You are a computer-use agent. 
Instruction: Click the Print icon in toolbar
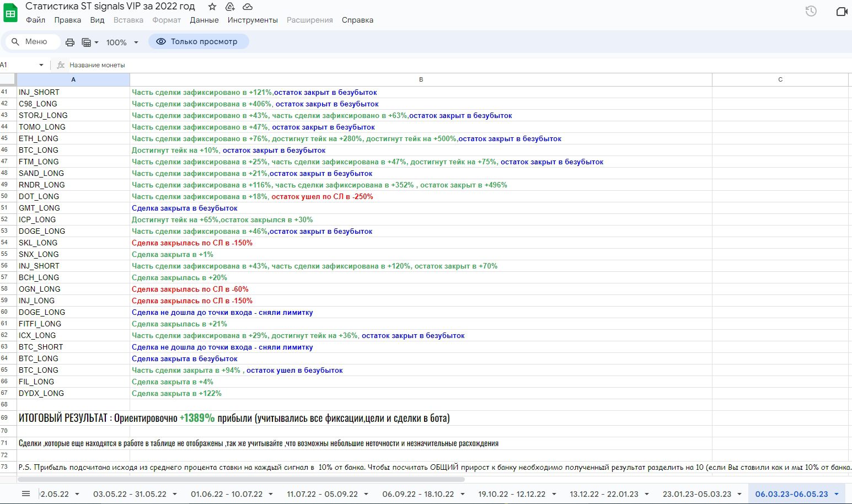[x=70, y=42]
